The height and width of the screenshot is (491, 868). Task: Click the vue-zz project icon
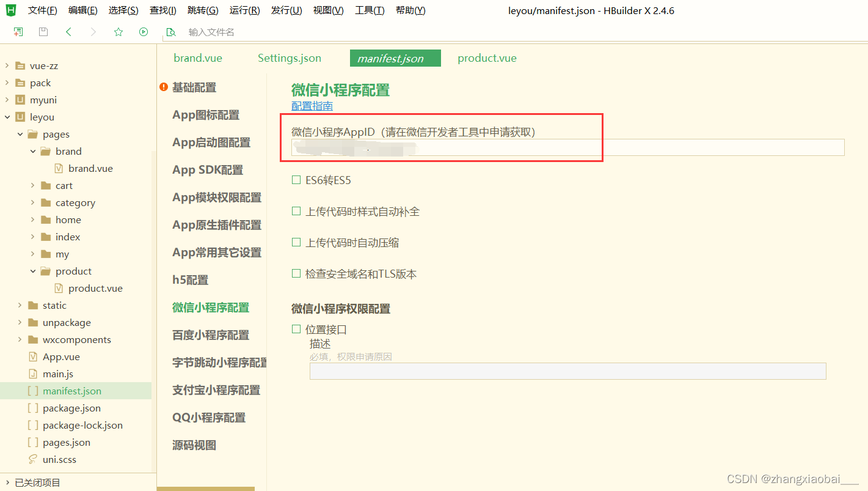click(20, 65)
